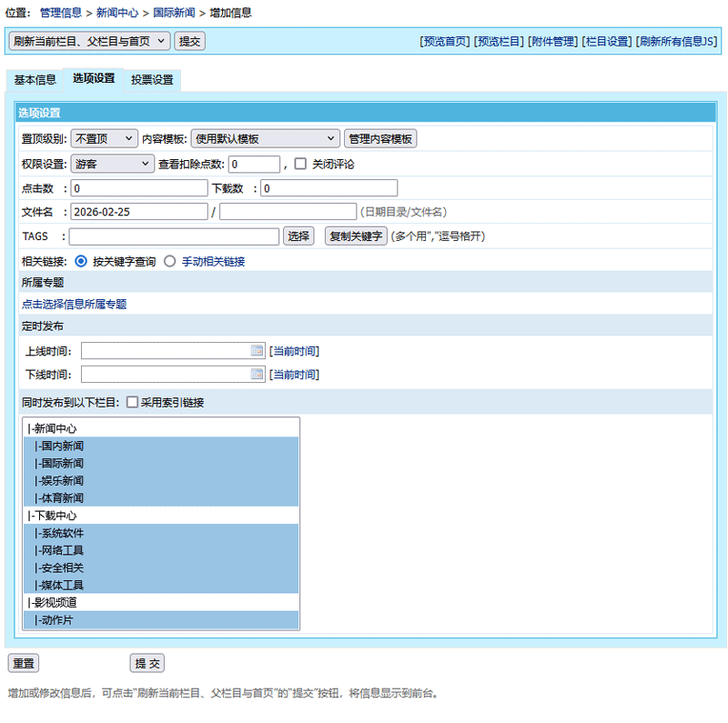Screen dimensions: 728x723
Task: Open the 权限设置 游客 dropdown
Action: 113,165
